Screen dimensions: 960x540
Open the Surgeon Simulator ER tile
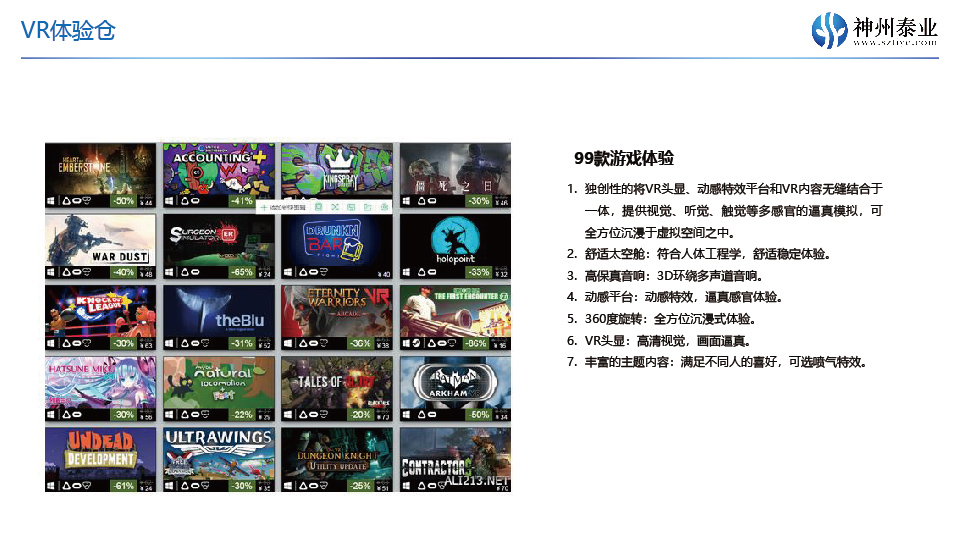point(219,246)
